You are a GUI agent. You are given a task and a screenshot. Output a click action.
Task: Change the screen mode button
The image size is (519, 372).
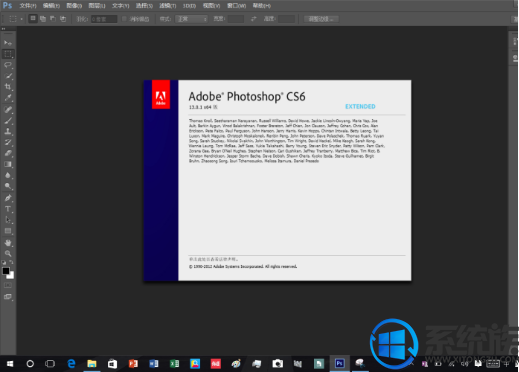point(8,297)
